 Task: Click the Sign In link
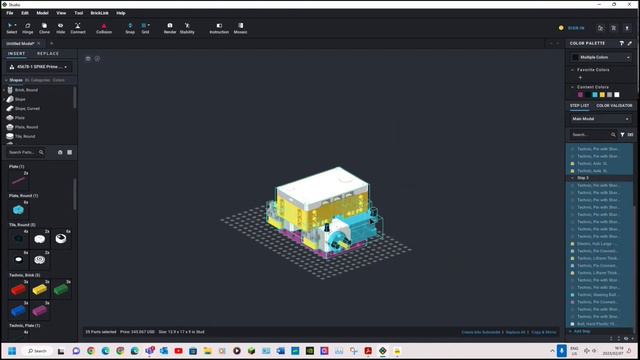[576, 28]
